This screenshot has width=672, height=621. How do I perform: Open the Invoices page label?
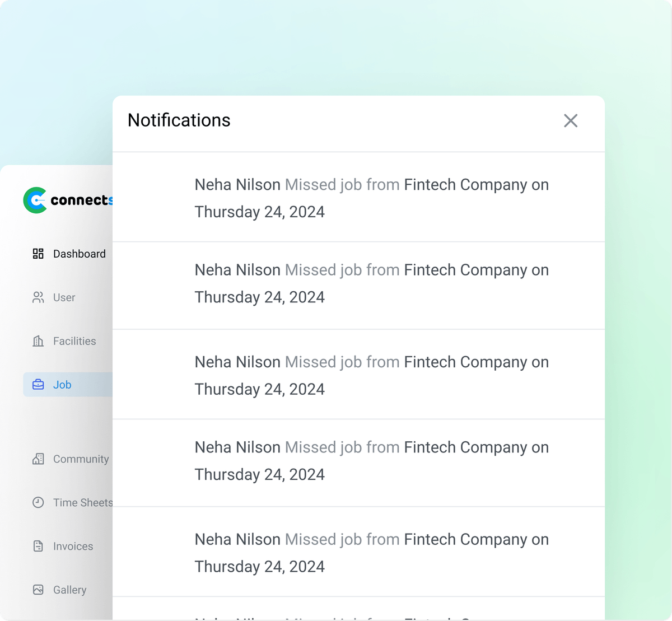tap(73, 546)
